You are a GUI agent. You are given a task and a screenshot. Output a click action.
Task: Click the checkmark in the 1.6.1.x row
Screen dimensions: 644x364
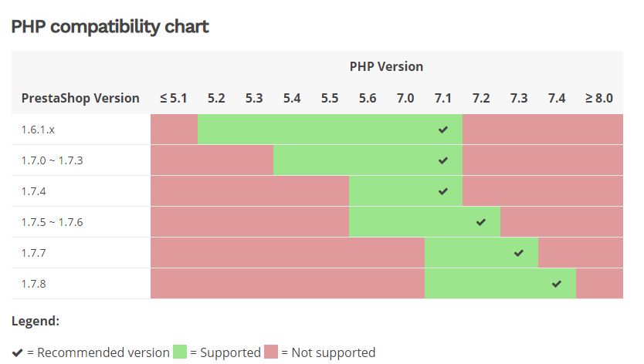click(442, 130)
